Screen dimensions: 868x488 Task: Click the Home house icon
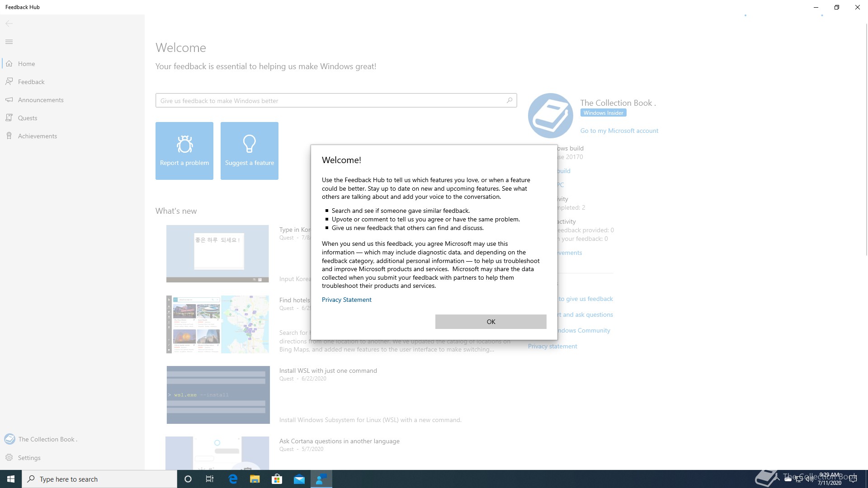pyautogui.click(x=9, y=64)
